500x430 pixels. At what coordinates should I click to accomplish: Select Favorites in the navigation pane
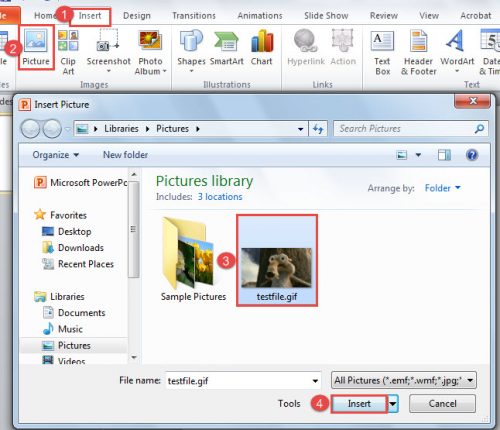pyautogui.click(x=60, y=215)
